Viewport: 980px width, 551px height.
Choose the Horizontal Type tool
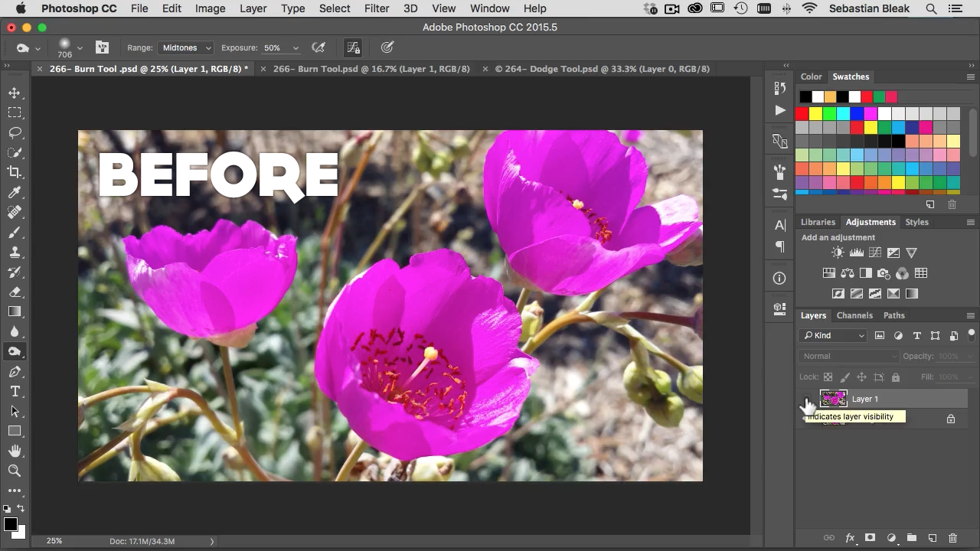(15, 391)
